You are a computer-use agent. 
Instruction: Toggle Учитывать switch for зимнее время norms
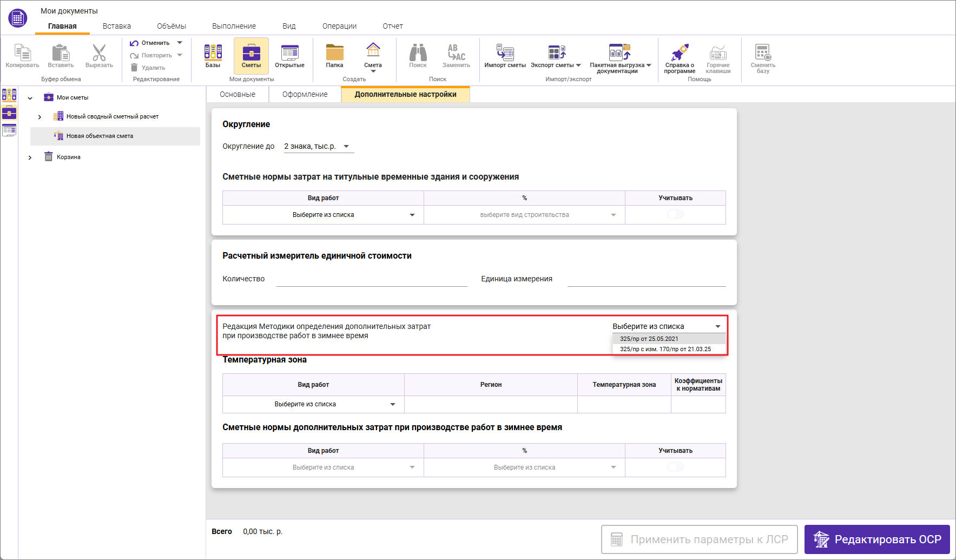point(675,467)
